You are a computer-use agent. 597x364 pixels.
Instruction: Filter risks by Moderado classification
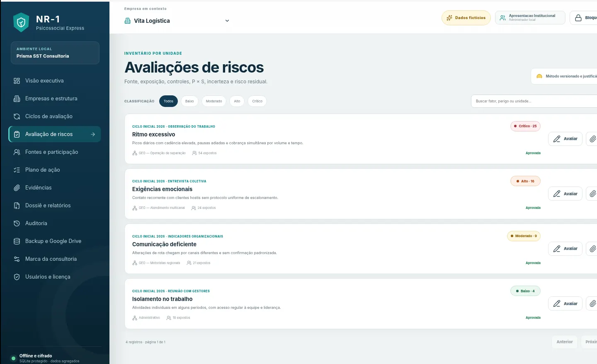[x=214, y=101]
